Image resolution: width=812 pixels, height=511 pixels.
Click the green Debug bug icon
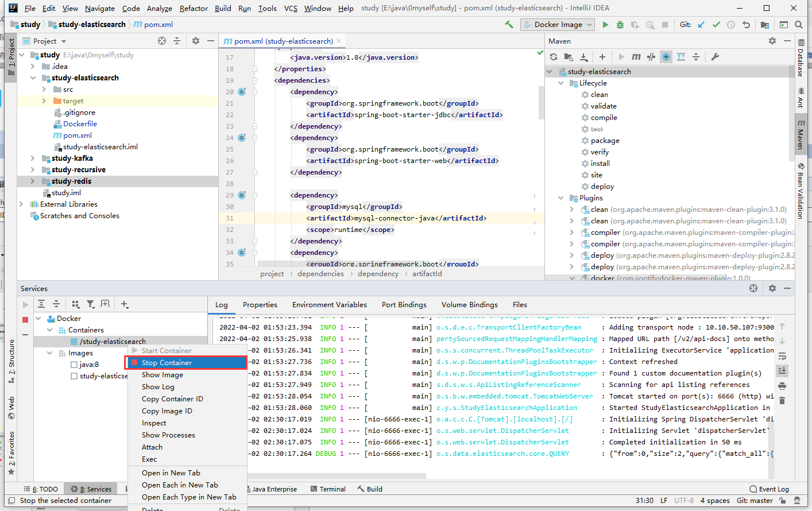pos(620,25)
